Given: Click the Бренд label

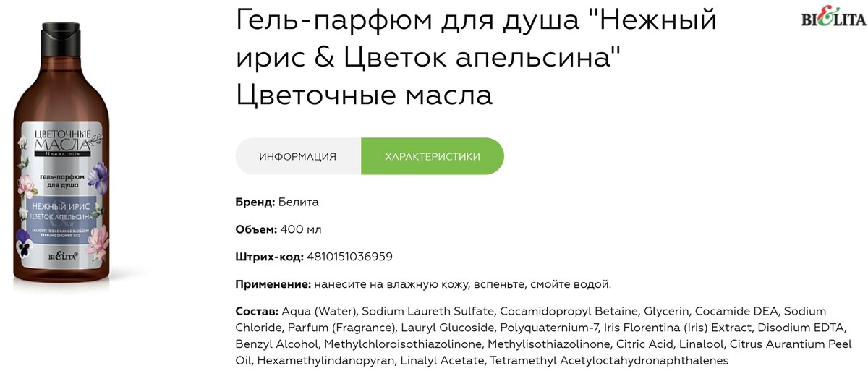Looking at the screenshot, I should 255,202.
